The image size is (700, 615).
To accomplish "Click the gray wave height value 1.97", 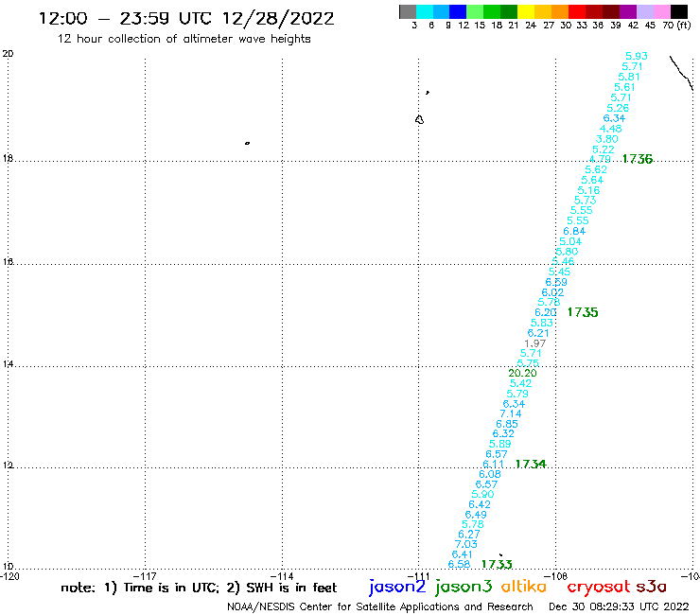I will 534,343.
